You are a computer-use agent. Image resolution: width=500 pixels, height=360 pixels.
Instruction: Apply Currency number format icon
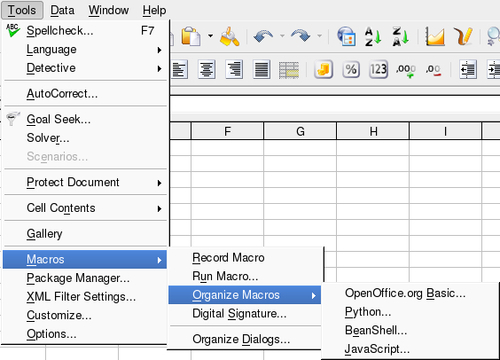coord(323,69)
